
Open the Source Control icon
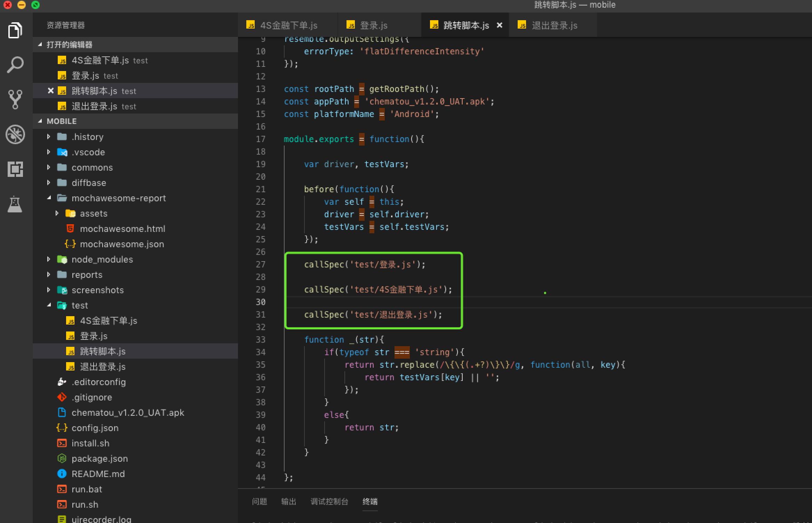[15, 99]
